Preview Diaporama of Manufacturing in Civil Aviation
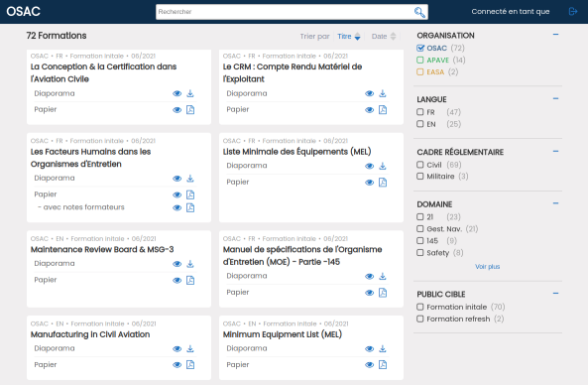588x385 pixels. pyautogui.click(x=177, y=349)
